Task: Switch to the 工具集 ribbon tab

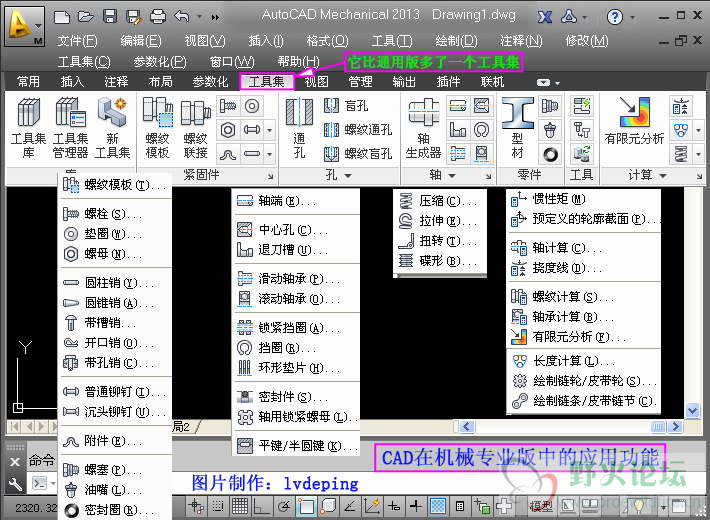Action: [x=267, y=82]
